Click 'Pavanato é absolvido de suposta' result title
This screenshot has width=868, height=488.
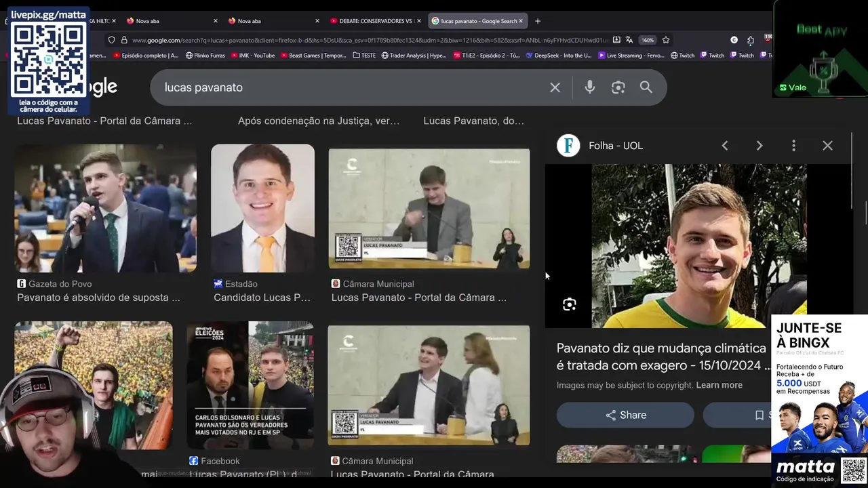pos(98,298)
